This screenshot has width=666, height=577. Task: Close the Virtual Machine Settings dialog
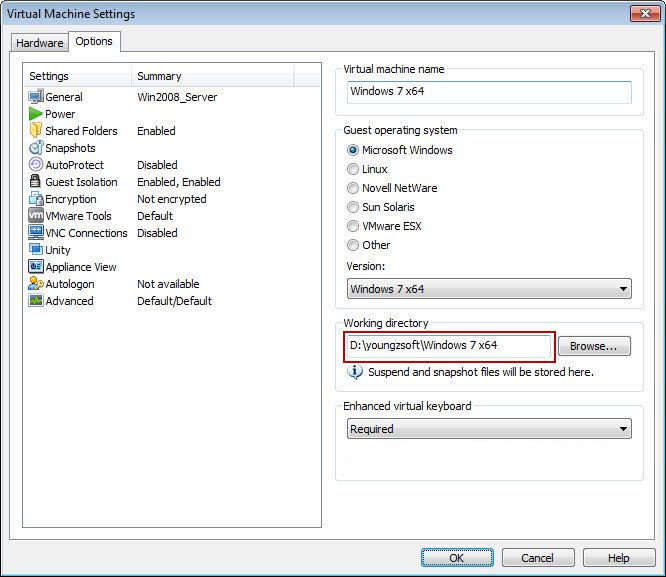coord(645,13)
